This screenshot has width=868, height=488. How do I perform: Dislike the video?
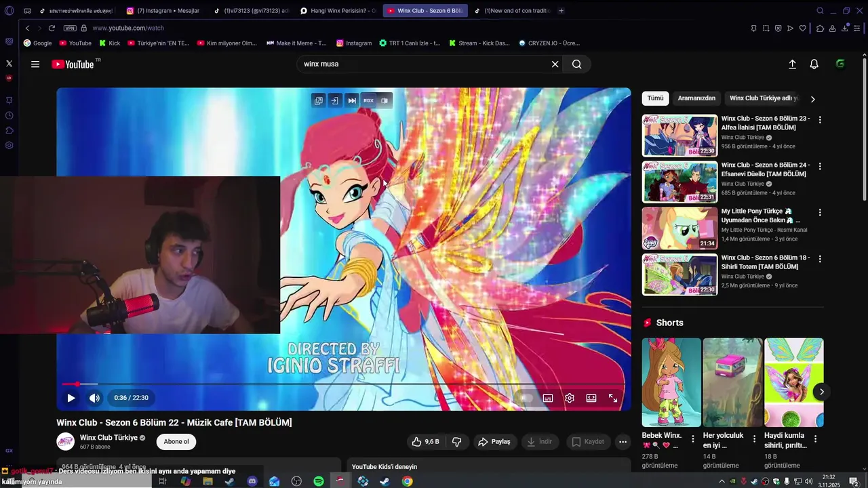tap(457, 441)
